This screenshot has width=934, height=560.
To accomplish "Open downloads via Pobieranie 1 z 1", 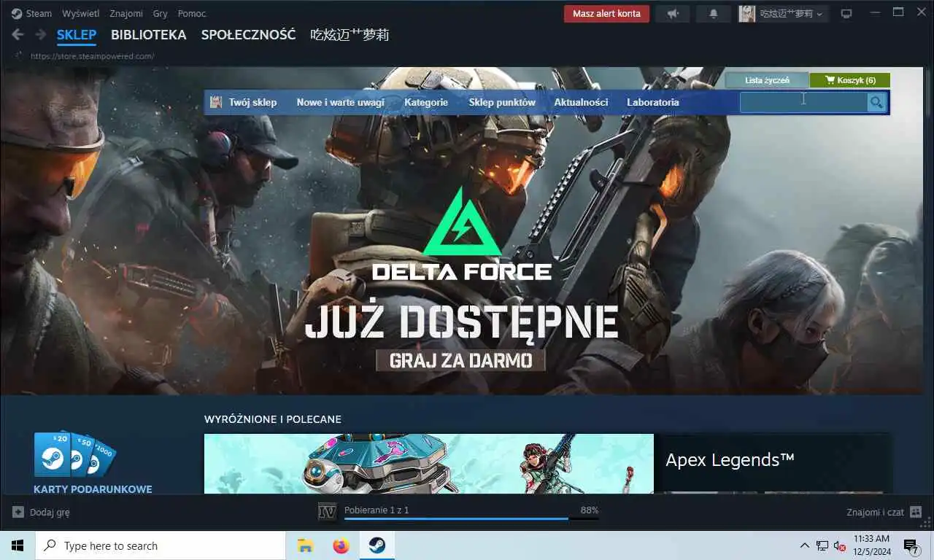I will pyautogui.click(x=377, y=510).
